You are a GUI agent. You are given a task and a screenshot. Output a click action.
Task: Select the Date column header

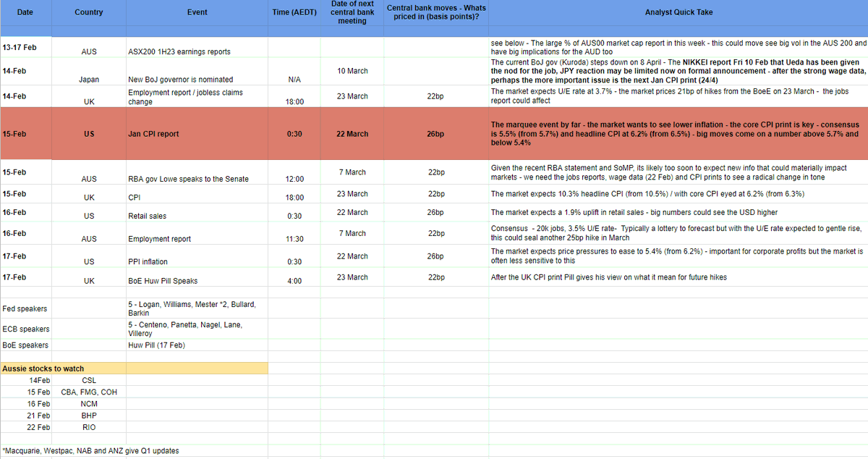point(25,12)
